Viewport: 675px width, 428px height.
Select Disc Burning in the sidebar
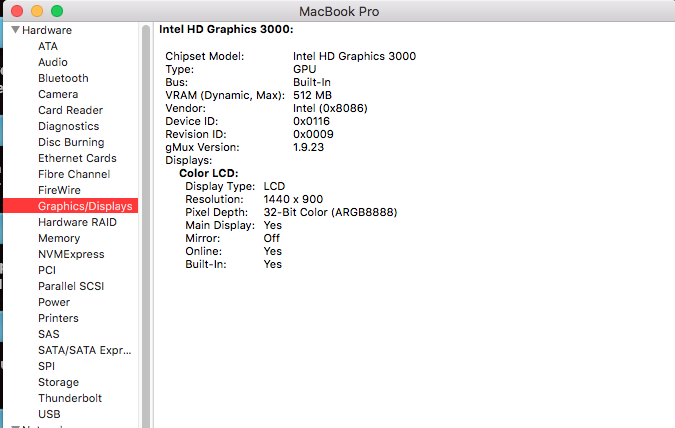71,142
